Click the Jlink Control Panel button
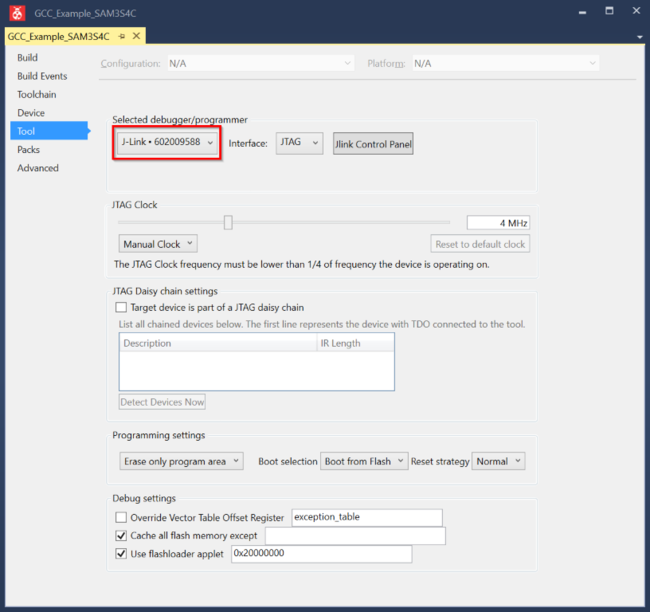Viewport: 650px width, 612px height. coord(373,144)
